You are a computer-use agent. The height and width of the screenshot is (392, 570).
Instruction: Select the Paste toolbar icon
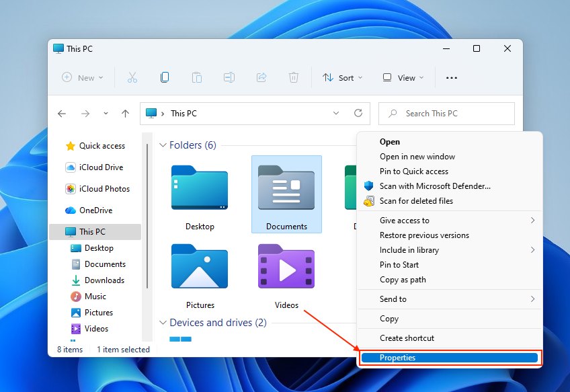pyautogui.click(x=197, y=77)
